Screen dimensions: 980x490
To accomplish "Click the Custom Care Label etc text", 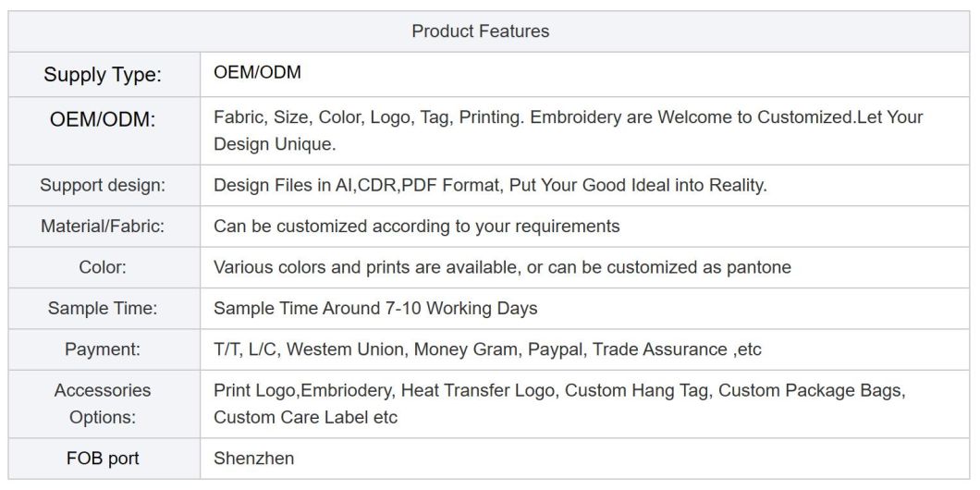I will click(x=306, y=417).
